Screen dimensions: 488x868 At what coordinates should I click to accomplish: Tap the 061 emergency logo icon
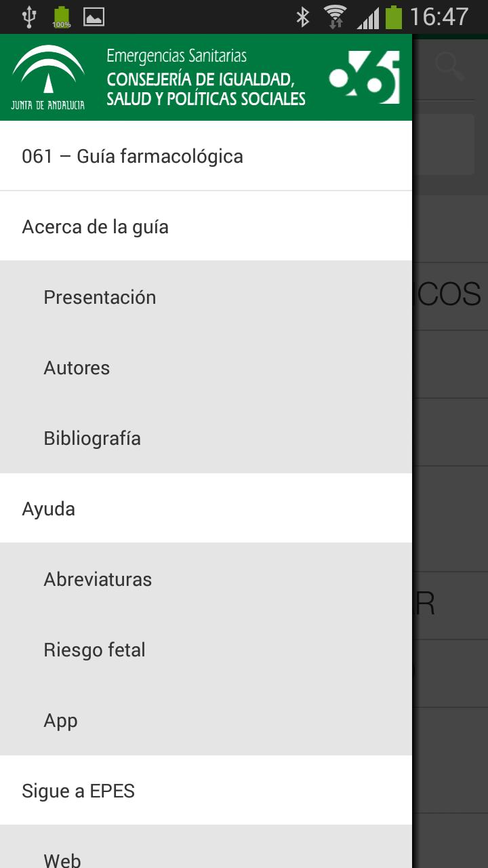tap(365, 77)
